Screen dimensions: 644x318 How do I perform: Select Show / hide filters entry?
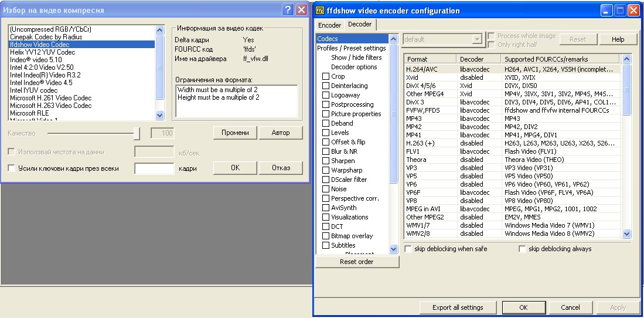[356, 57]
